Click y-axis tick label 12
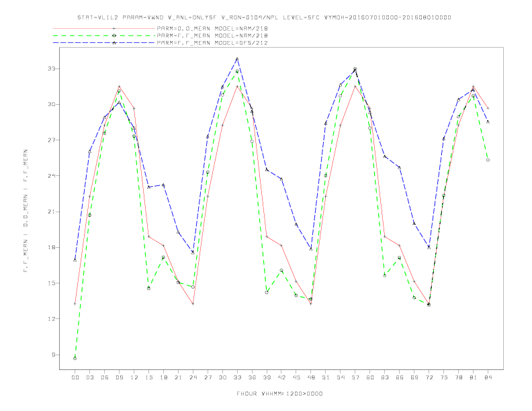Screen dimensions: 532x411 click(x=51, y=319)
